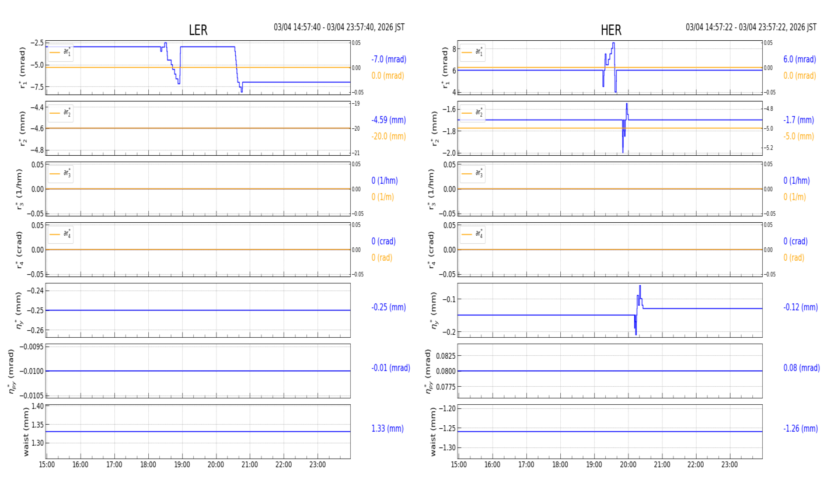The height and width of the screenshot is (504, 824).
Task: Click the -0.0095 tick on LER ηpy* axis
Action: point(32,346)
